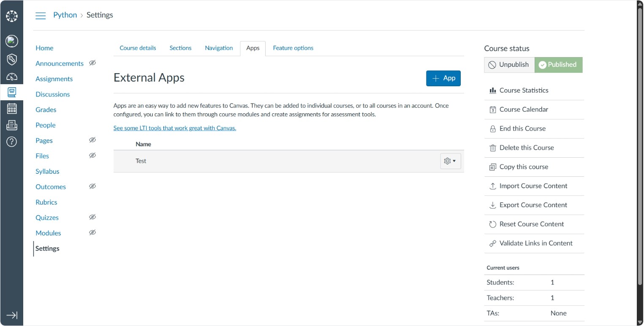Open the Canvas logo dashboard home

[x=12, y=16]
